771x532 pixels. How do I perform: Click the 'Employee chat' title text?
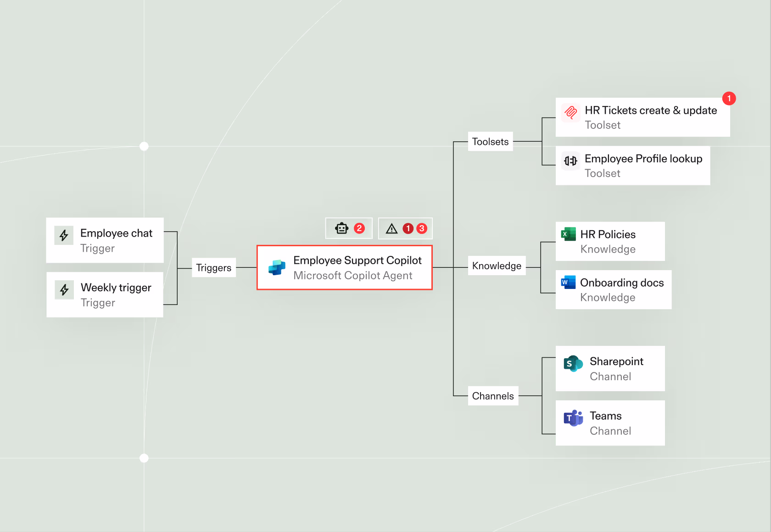tap(116, 233)
